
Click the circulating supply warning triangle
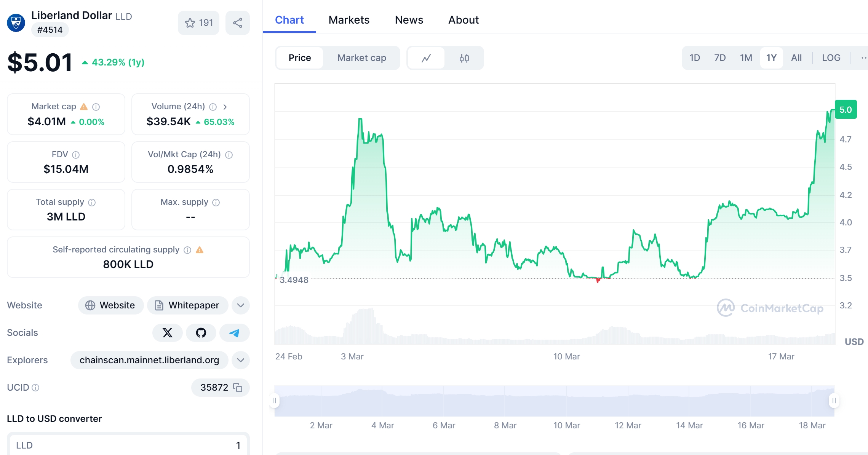[200, 250]
